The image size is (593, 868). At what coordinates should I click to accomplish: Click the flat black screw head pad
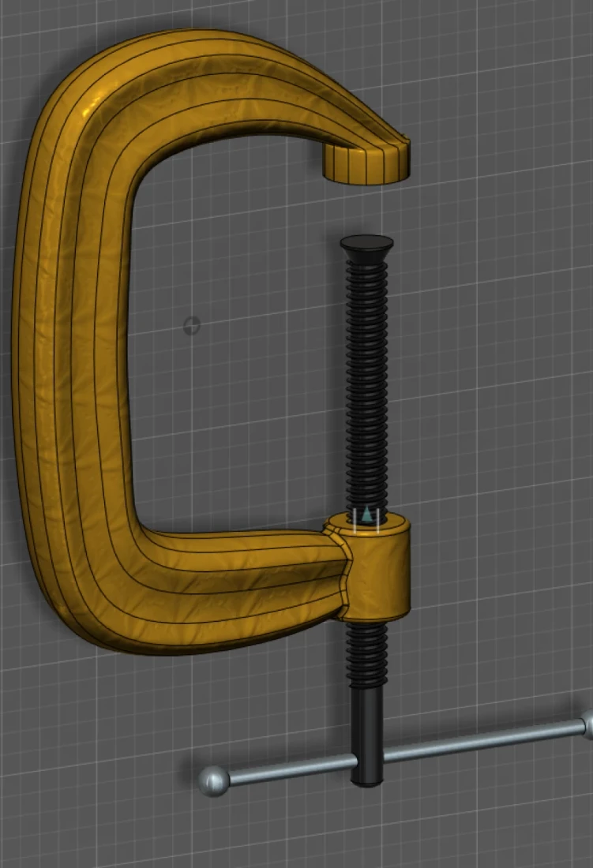pos(366,242)
